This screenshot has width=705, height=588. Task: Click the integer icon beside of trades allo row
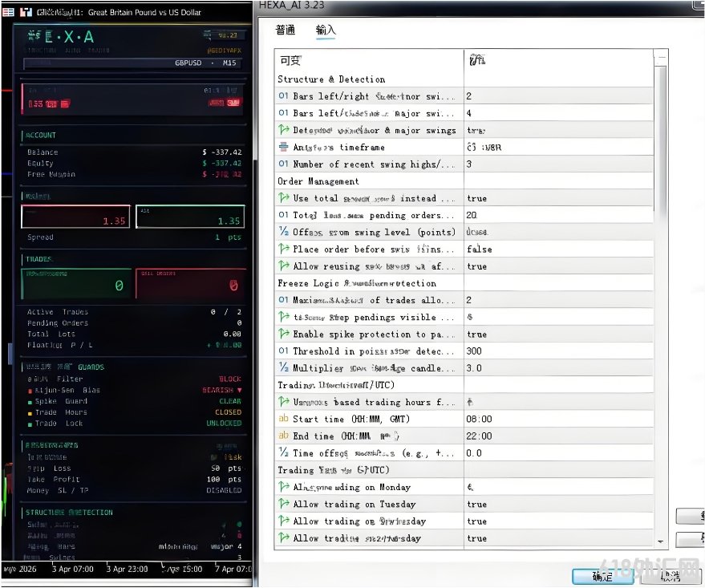[283, 300]
